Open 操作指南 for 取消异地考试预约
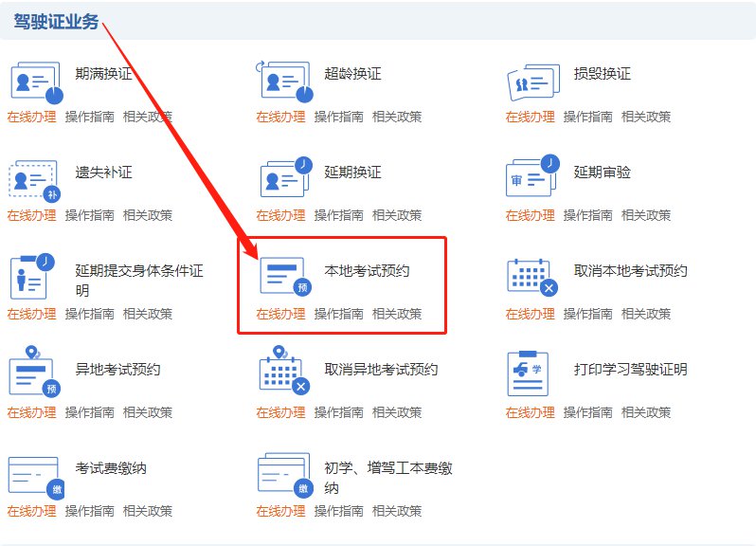Image resolution: width=756 pixels, height=546 pixels. click(x=339, y=412)
